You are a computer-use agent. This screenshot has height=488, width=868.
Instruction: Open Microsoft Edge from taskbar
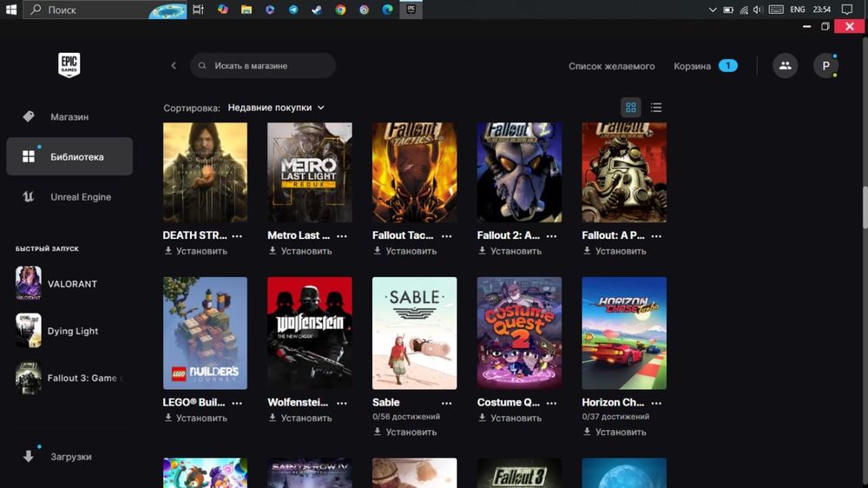coord(387,10)
